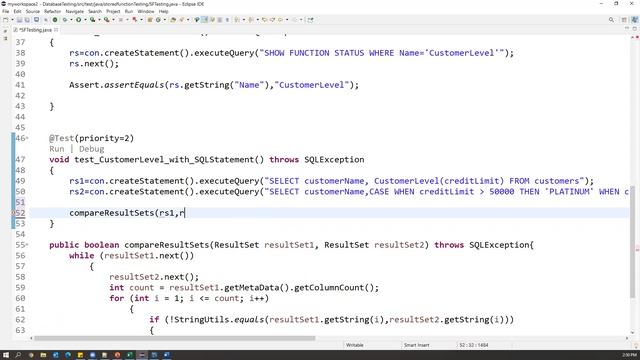Open the Window menu

coord(146,11)
